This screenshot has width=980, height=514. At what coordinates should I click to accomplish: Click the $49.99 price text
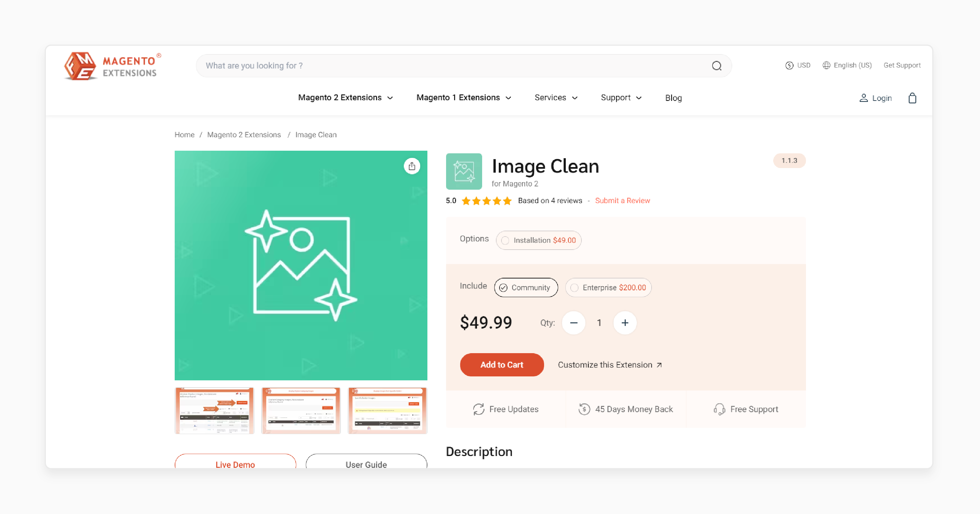(x=486, y=323)
